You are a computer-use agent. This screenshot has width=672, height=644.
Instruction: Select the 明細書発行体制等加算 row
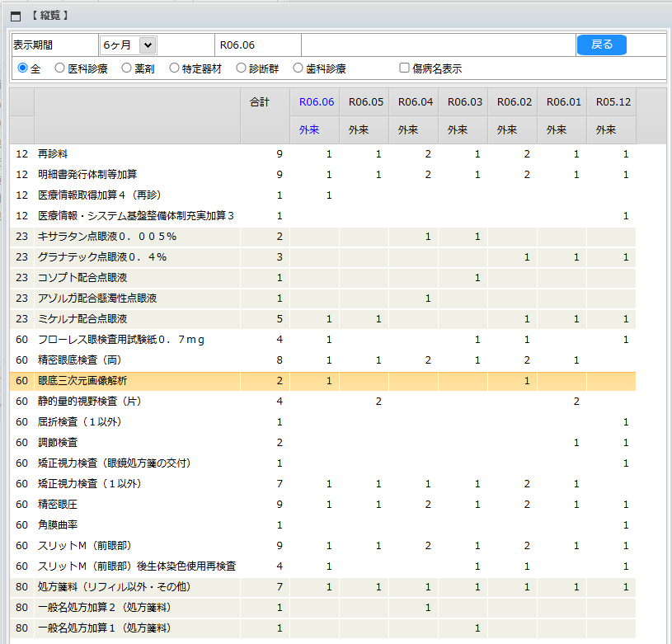(x=322, y=174)
